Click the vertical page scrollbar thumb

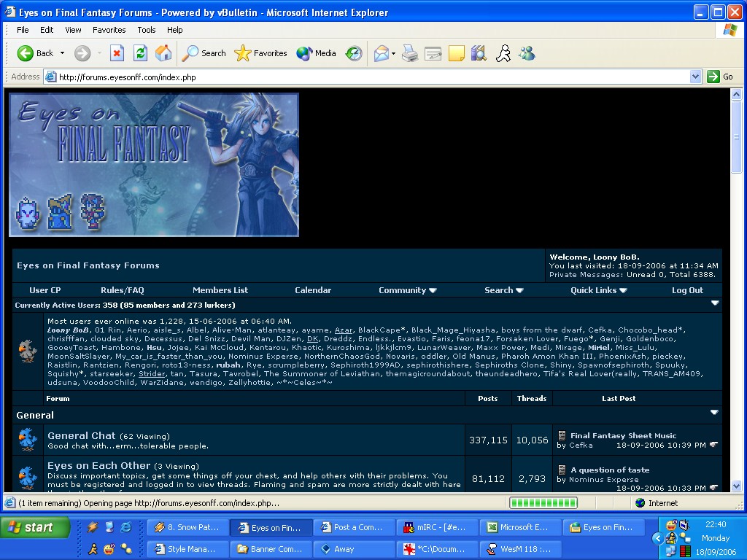click(x=737, y=139)
